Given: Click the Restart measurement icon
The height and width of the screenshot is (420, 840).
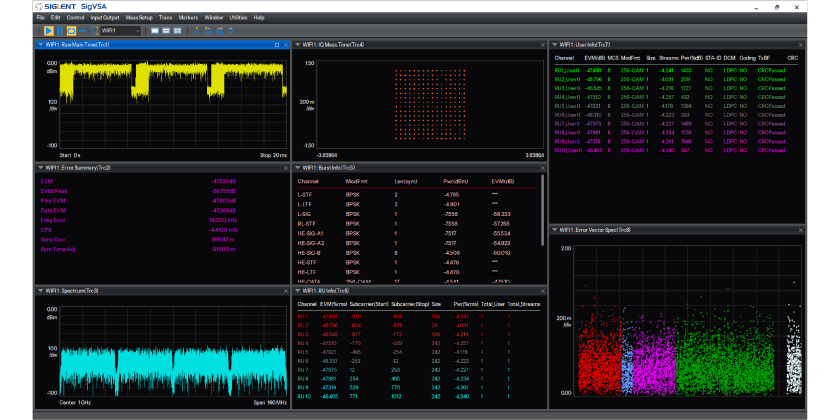Looking at the screenshot, I should [71, 31].
